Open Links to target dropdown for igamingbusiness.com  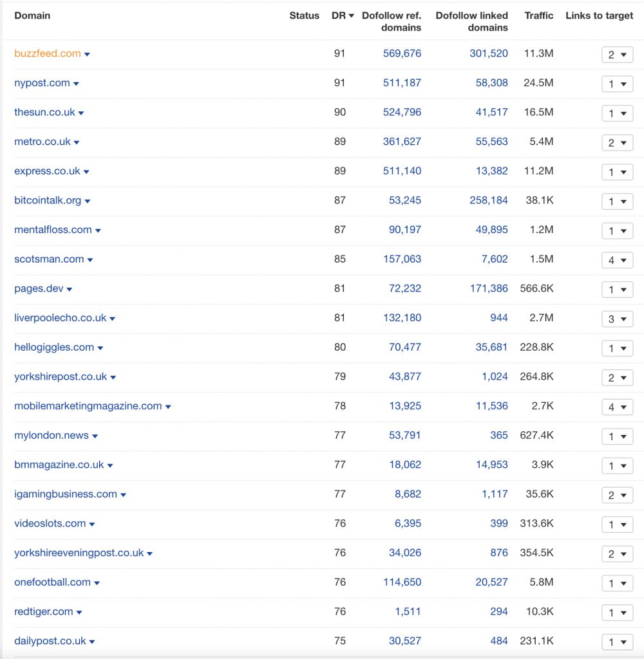(617, 495)
